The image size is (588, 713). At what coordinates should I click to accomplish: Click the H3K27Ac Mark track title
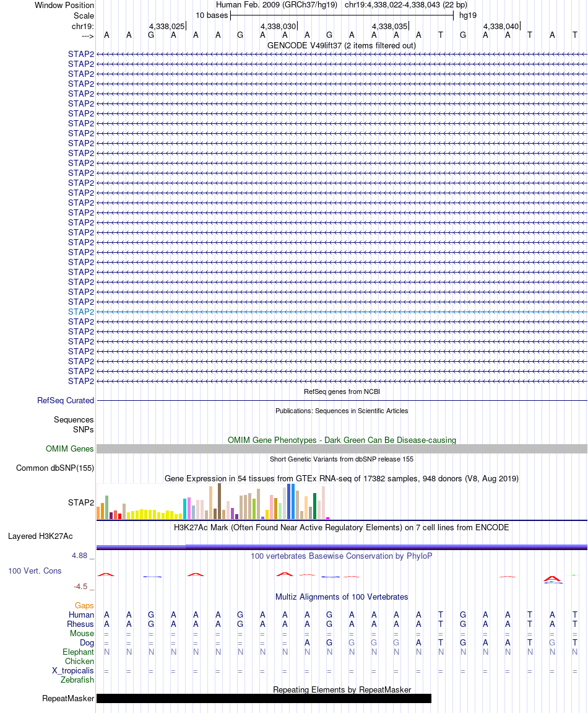(x=342, y=528)
